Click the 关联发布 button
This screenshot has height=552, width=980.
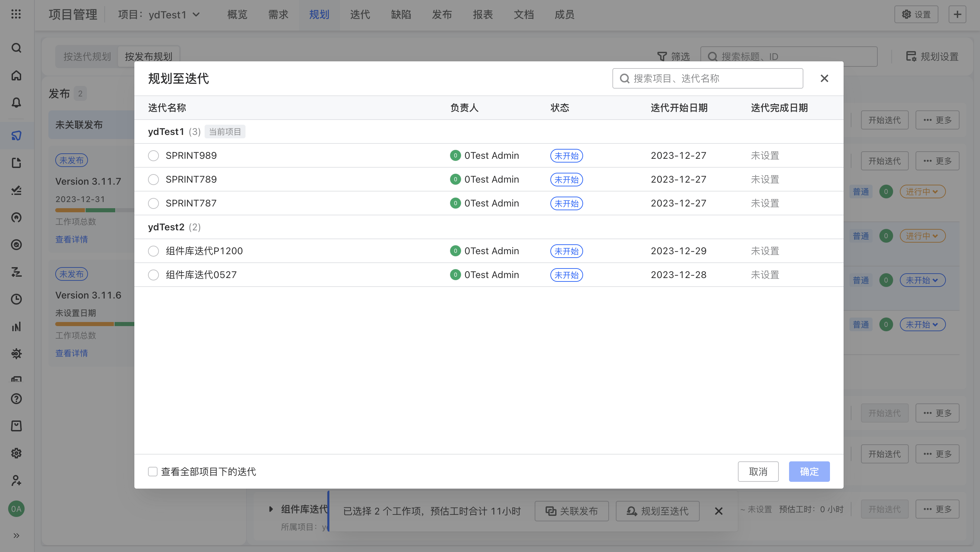pyautogui.click(x=571, y=511)
